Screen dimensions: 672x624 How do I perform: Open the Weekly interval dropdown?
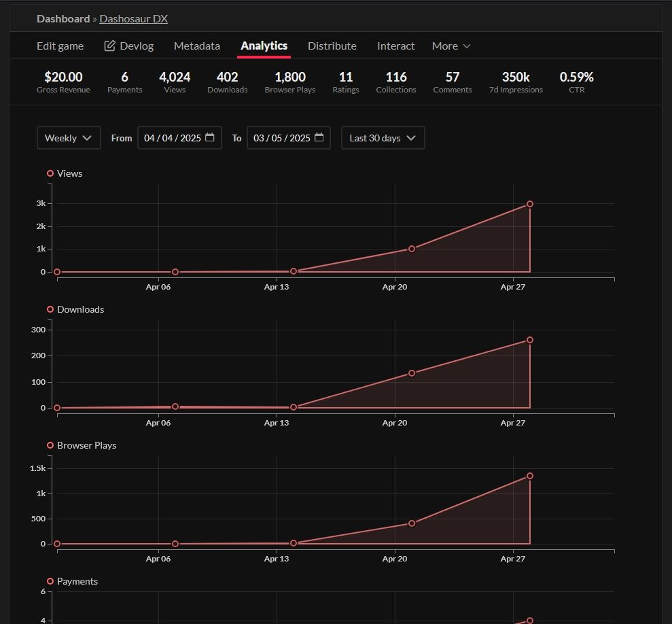click(69, 138)
